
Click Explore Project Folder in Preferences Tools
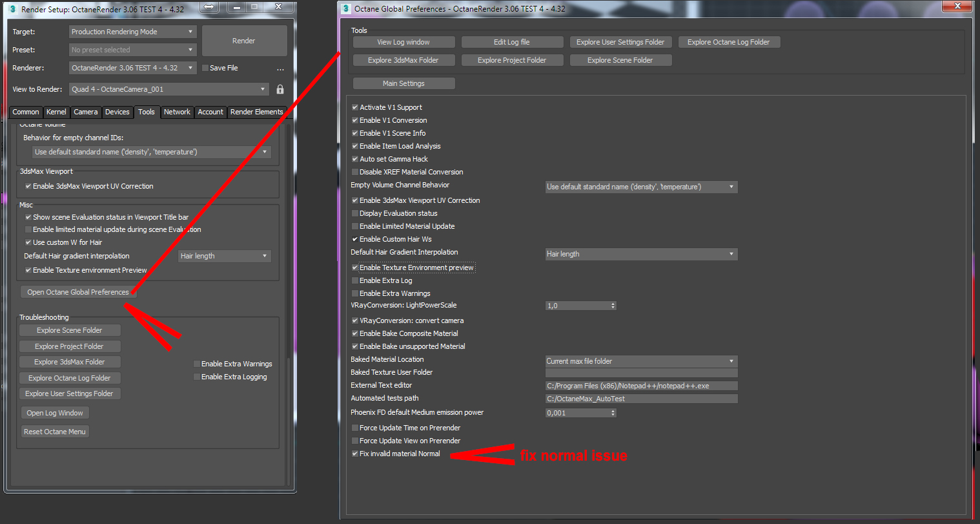[512, 60]
